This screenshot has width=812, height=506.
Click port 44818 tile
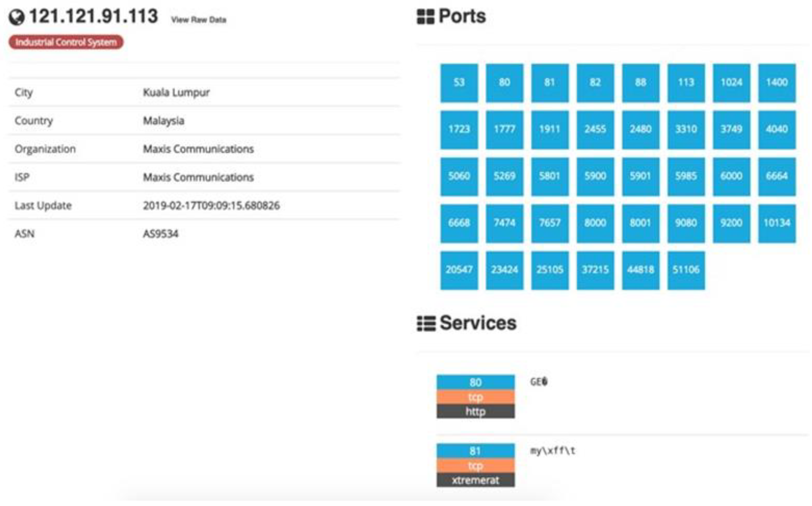click(640, 270)
